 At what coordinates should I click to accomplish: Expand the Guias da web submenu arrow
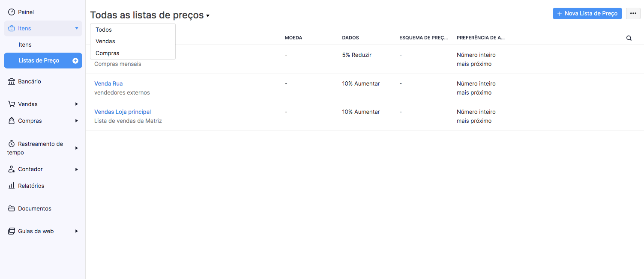point(77,231)
